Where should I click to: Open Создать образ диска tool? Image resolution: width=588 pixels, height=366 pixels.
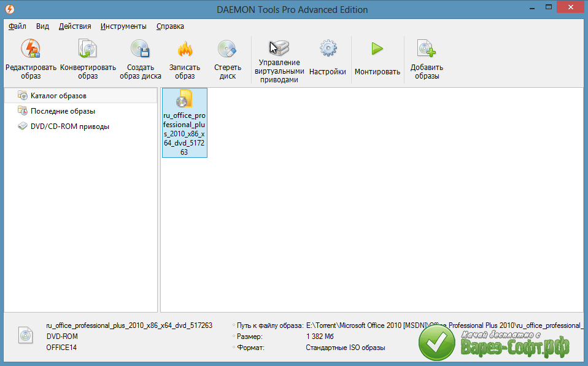(x=141, y=49)
